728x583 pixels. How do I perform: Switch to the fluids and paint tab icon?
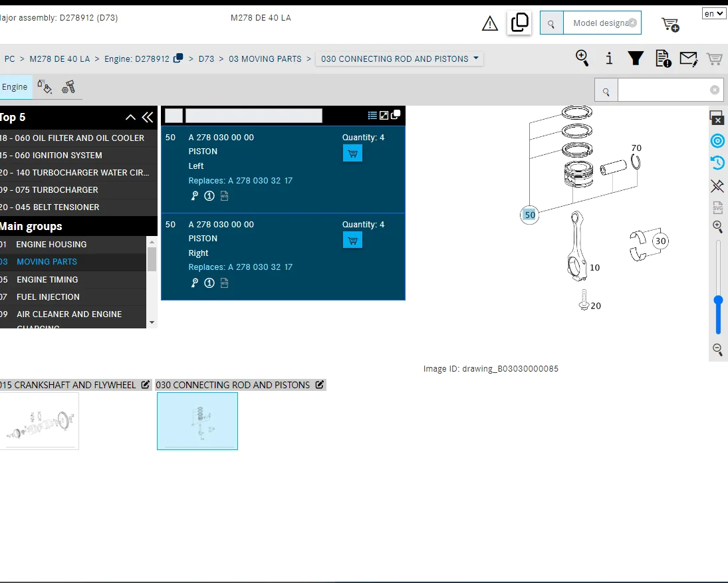(x=45, y=87)
